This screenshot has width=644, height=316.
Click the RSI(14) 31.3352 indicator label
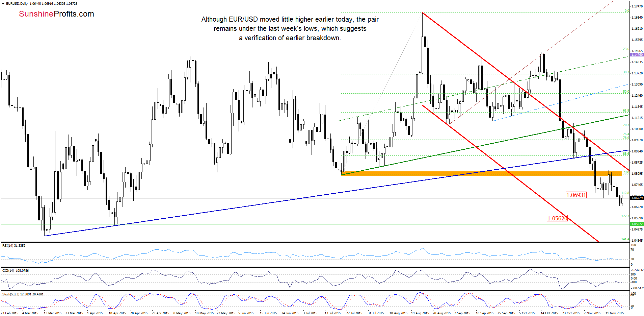[14, 246]
